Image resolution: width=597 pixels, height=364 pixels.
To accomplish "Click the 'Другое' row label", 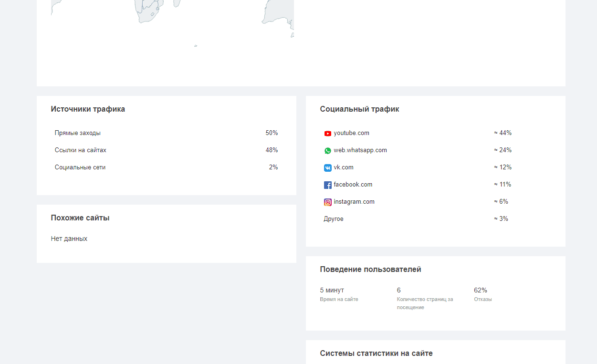I will click(334, 219).
